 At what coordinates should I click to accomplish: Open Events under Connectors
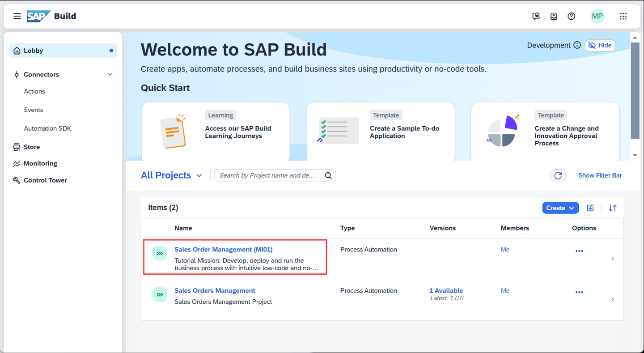[x=34, y=110]
